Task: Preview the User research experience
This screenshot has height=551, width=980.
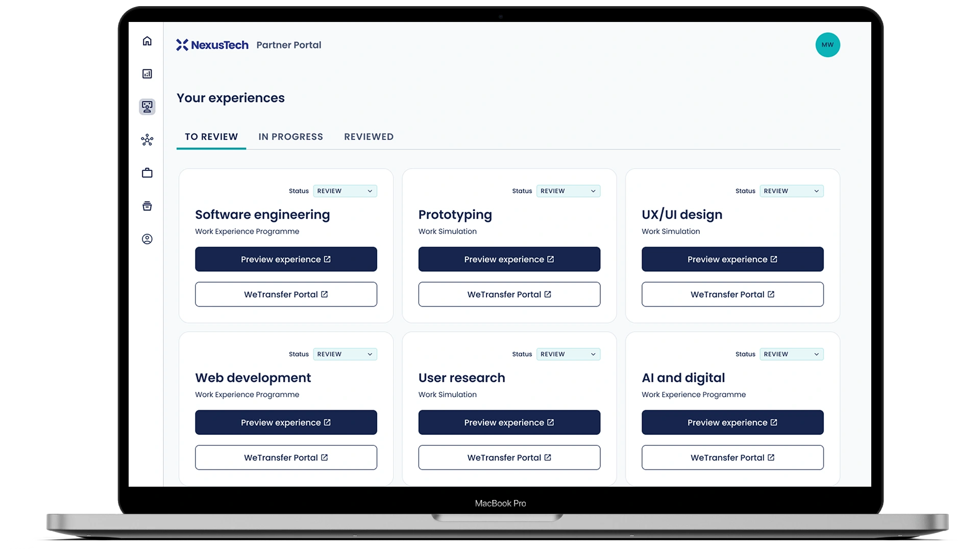Action: (x=509, y=422)
